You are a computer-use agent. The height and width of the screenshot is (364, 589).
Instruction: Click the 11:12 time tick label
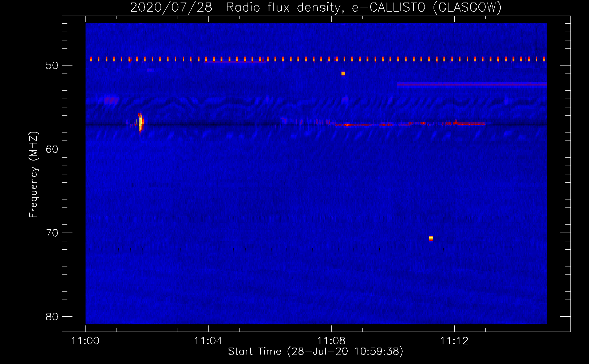(x=454, y=341)
